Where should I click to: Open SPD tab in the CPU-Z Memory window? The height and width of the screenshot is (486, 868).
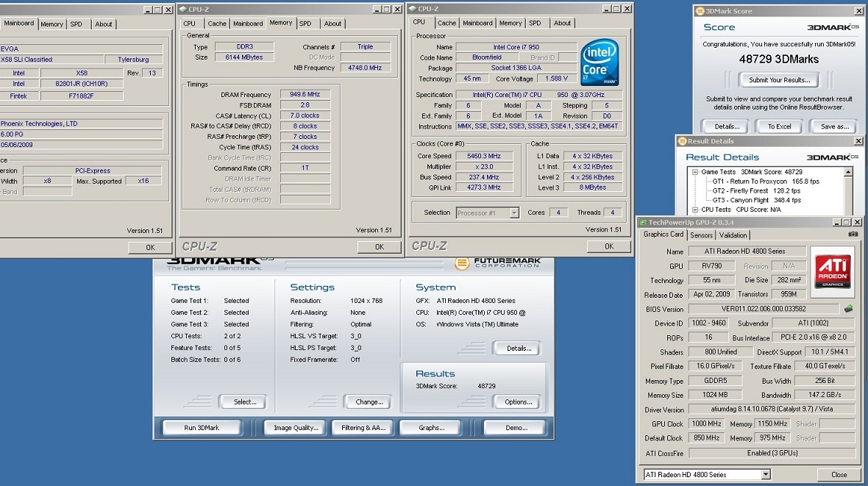click(x=305, y=24)
